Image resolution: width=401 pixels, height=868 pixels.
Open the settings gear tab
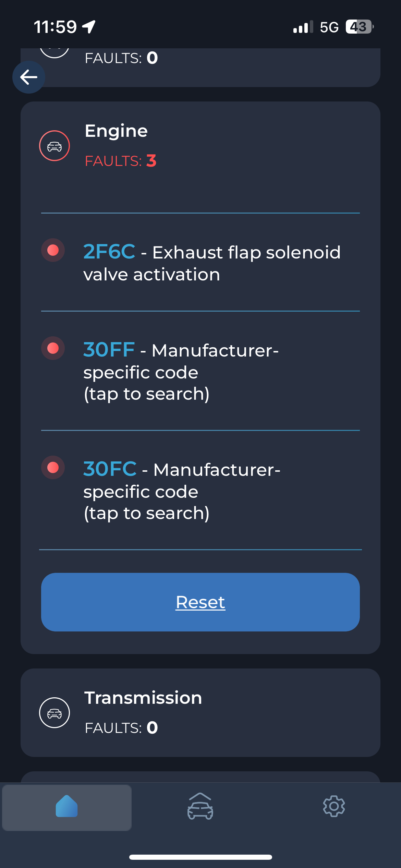click(334, 806)
